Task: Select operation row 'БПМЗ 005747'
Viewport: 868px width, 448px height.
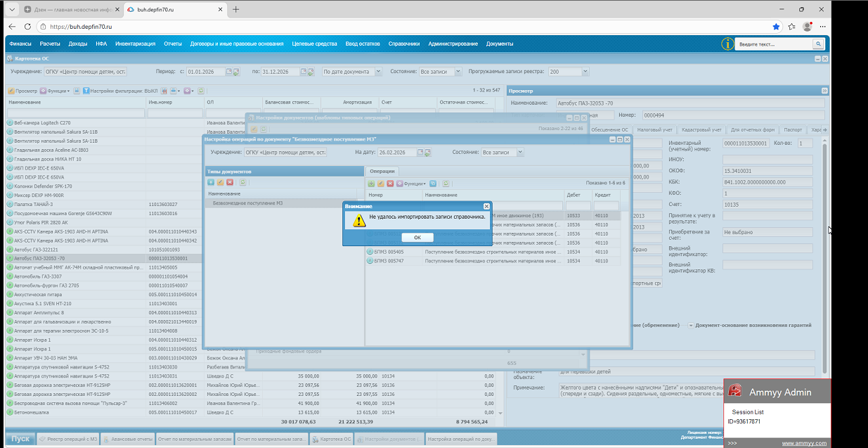Action: [x=493, y=260]
